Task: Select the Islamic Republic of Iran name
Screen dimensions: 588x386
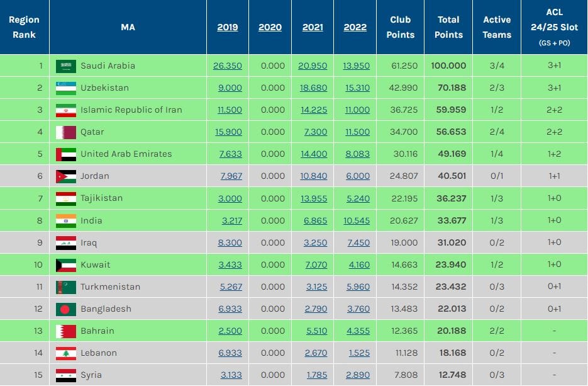Action: pos(131,110)
